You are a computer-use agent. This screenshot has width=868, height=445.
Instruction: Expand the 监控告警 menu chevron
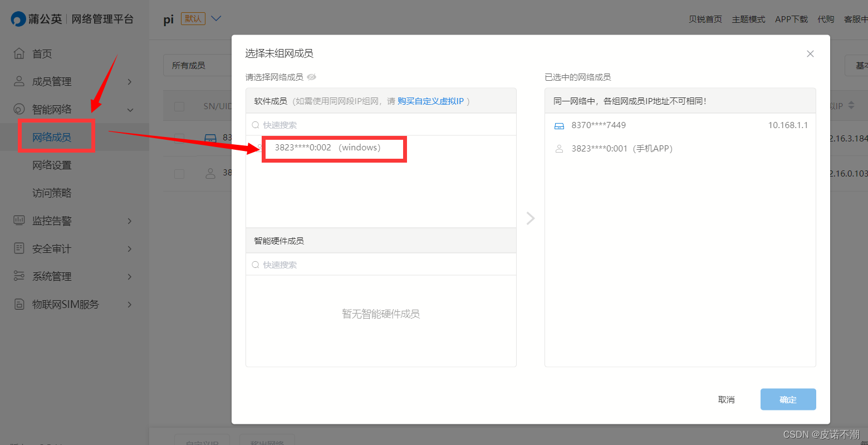click(130, 221)
